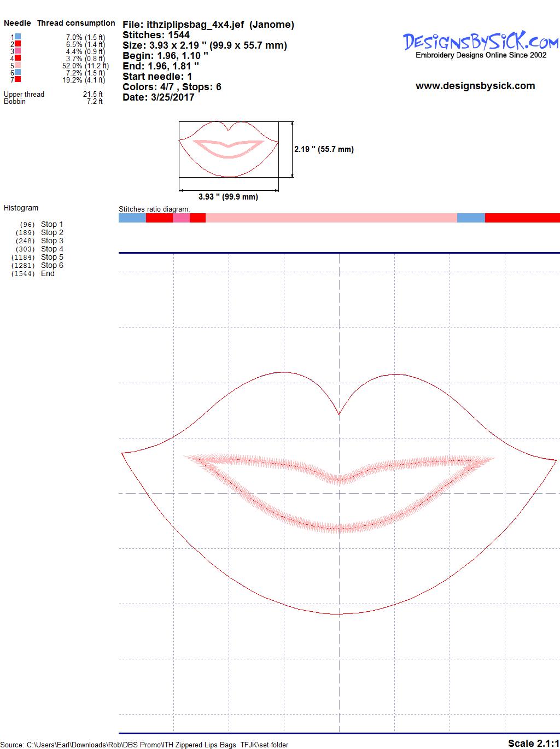This screenshot has height=749, width=560.
Task: Click the small lips preview thumbnail
Action: click(x=229, y=149)
